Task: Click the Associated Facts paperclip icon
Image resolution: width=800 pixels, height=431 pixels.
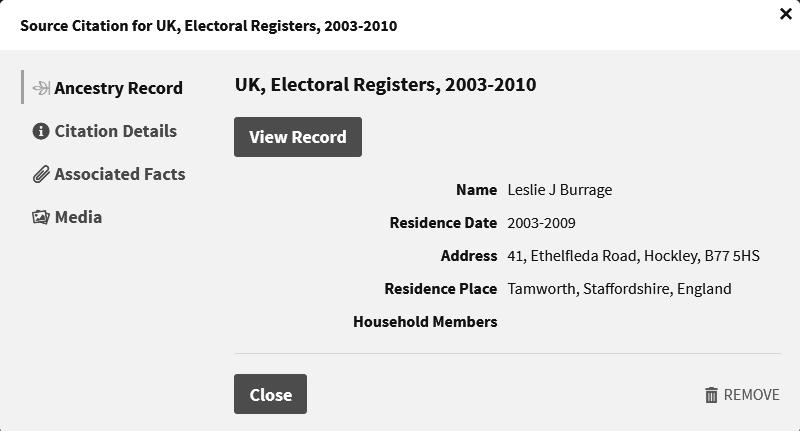Action: [41, 174]
